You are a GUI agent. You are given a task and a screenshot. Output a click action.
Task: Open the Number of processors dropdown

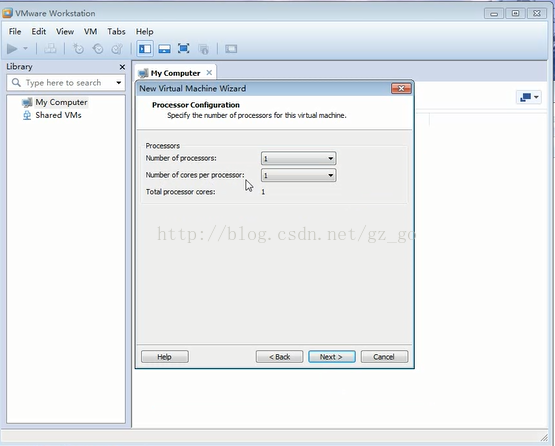pos(298,158)
